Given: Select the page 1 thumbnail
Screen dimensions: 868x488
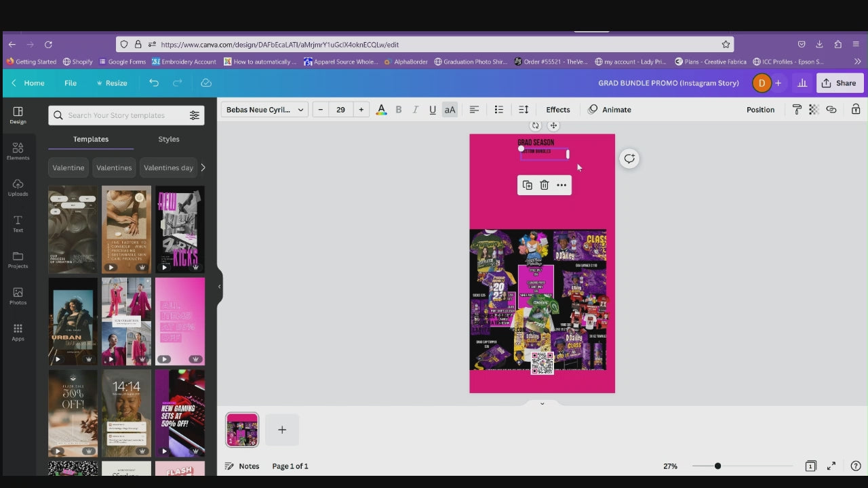Looking at the screenshot, I should 242,430.
